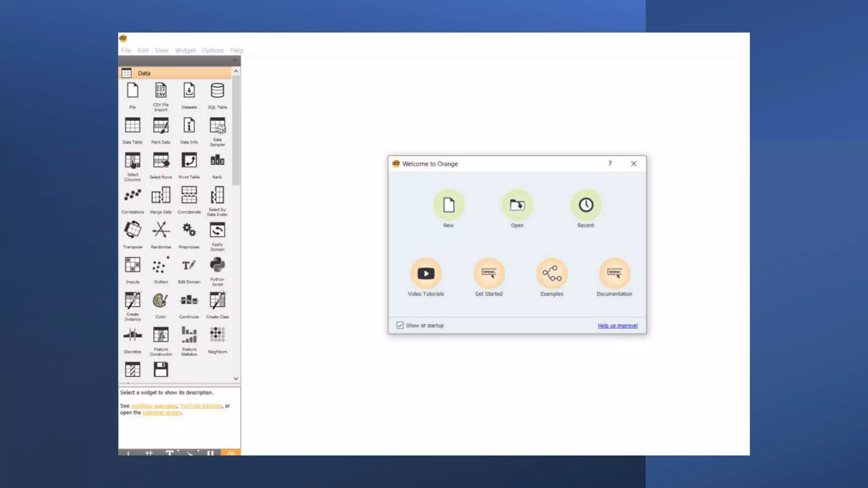Click scroll up arrow beside Data header

pyautogui.click(x=236, y=72)
